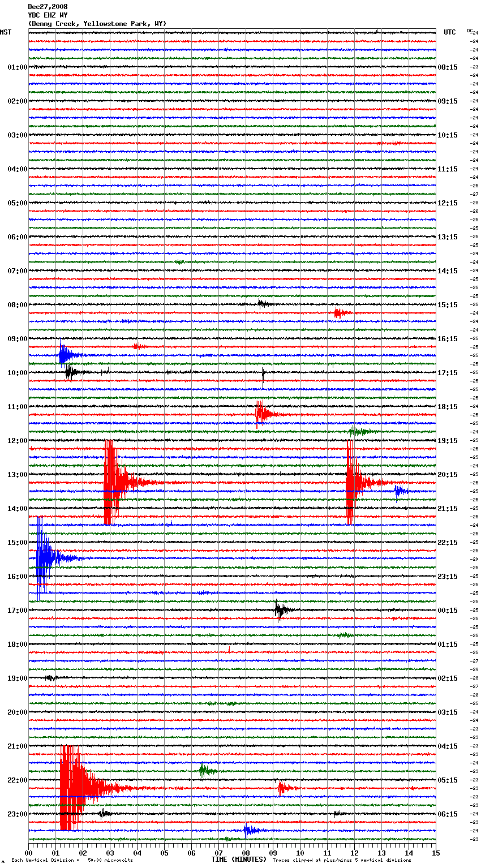
Task: Select the 12:00 MST time label
Action: [18, 441]
